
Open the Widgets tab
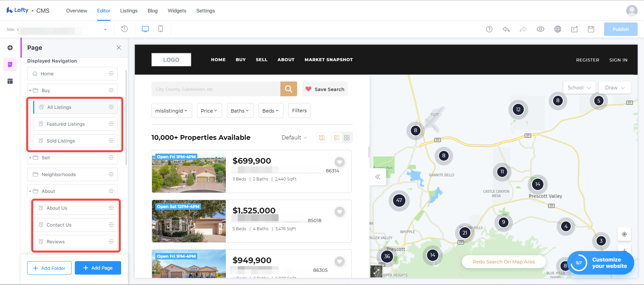(x=177, y=11)
